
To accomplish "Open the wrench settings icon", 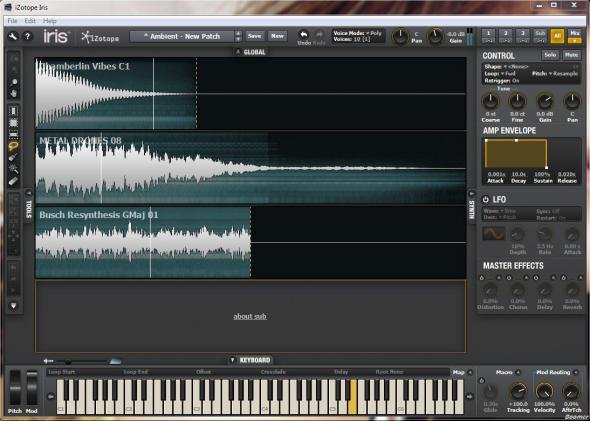I will point(13,36).
